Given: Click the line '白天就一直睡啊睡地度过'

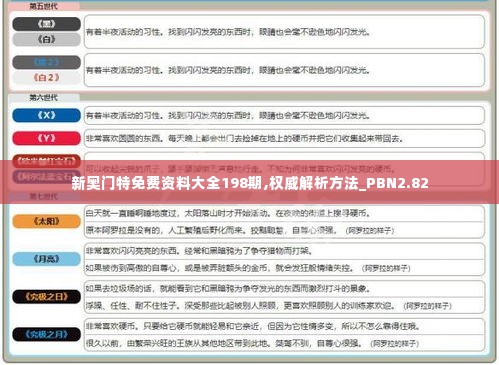Looking at the screenshot, I should coord(228,213).
